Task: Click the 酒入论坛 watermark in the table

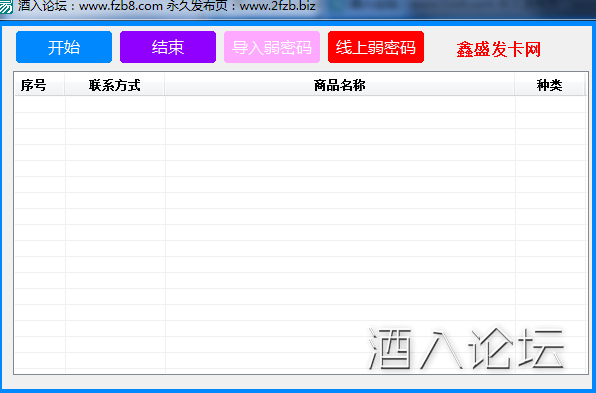Action: [466, 349]
